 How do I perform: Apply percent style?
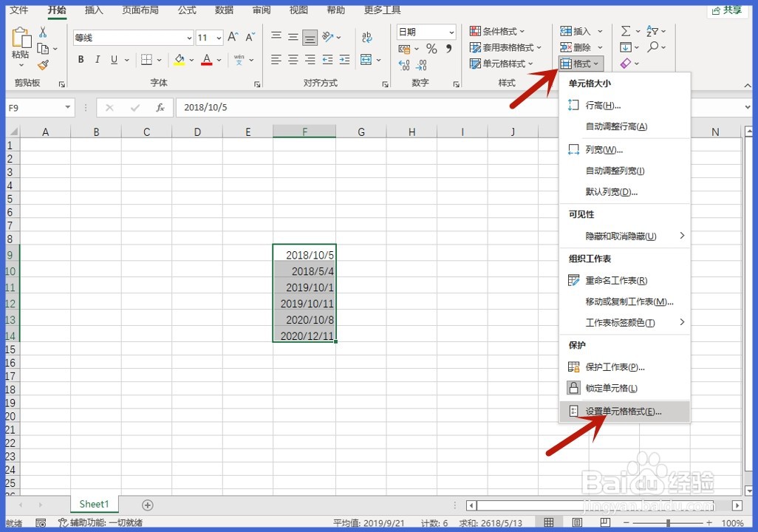[x=431, y=48]
